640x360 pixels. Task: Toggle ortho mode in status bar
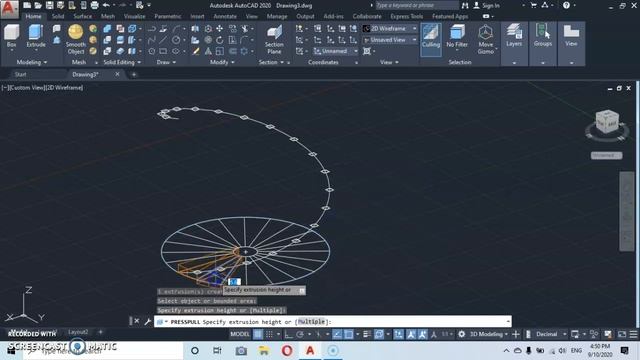(x=289, y=334)
